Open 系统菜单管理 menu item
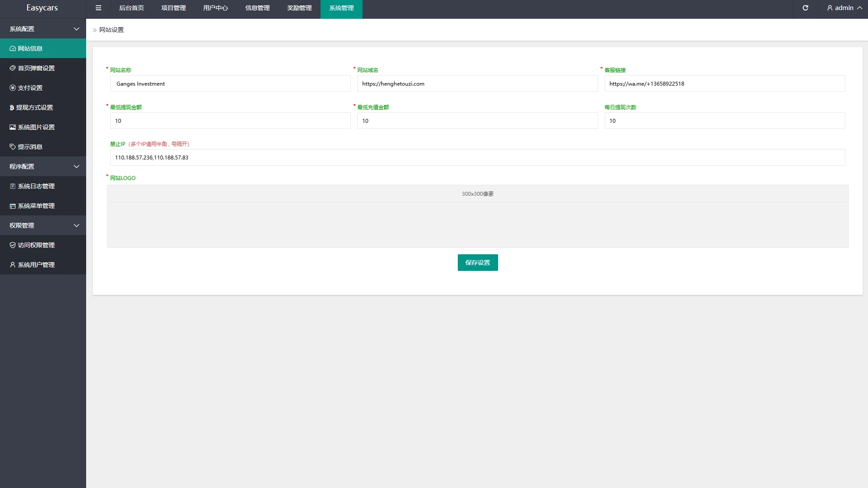Image resolution: width=868 pixels, height=488 pixels. pos(36,206)
